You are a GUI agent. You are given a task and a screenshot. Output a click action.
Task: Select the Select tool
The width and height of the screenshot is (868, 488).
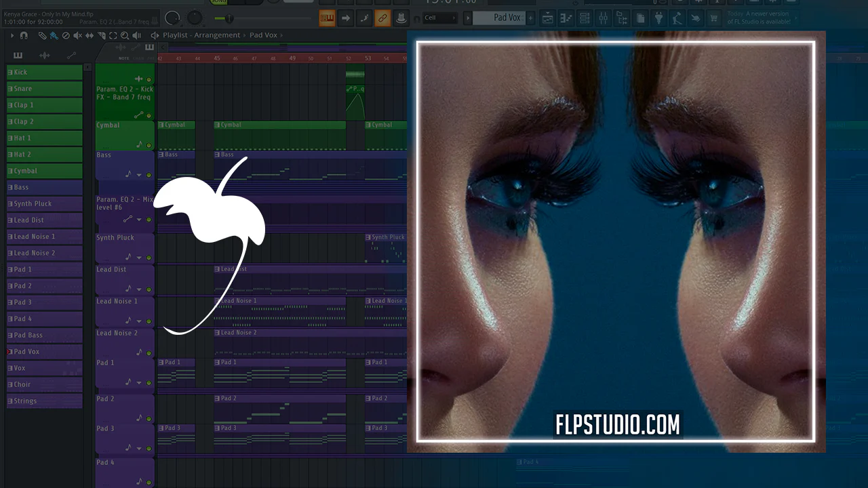click(x=113, y=35)
